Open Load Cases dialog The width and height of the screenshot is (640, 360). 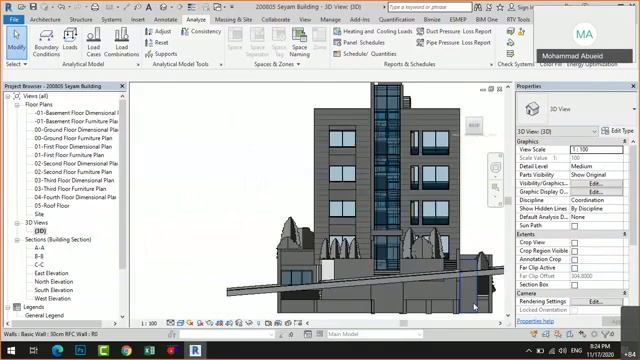(93, 42)
